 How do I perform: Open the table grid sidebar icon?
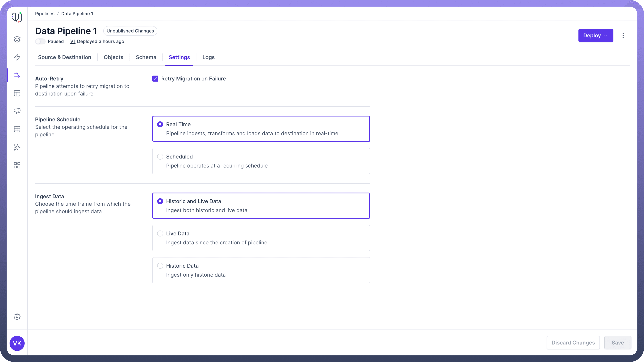pos(17,129)
